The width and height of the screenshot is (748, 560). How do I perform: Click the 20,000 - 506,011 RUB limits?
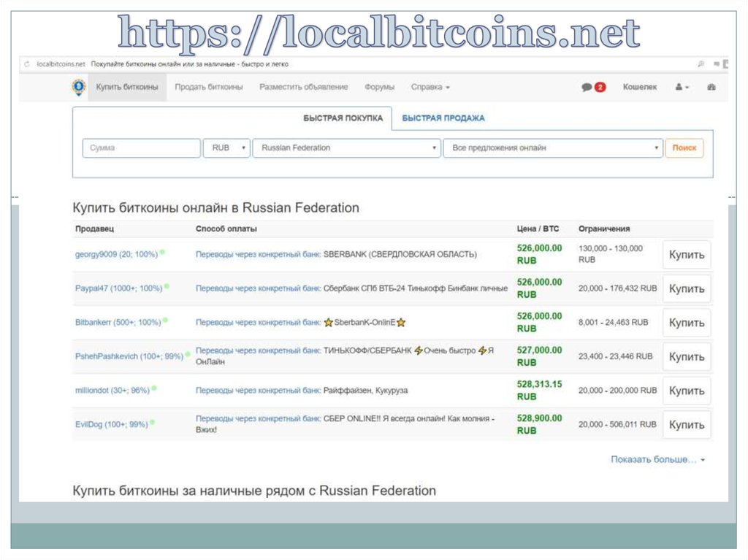[617, 424]
